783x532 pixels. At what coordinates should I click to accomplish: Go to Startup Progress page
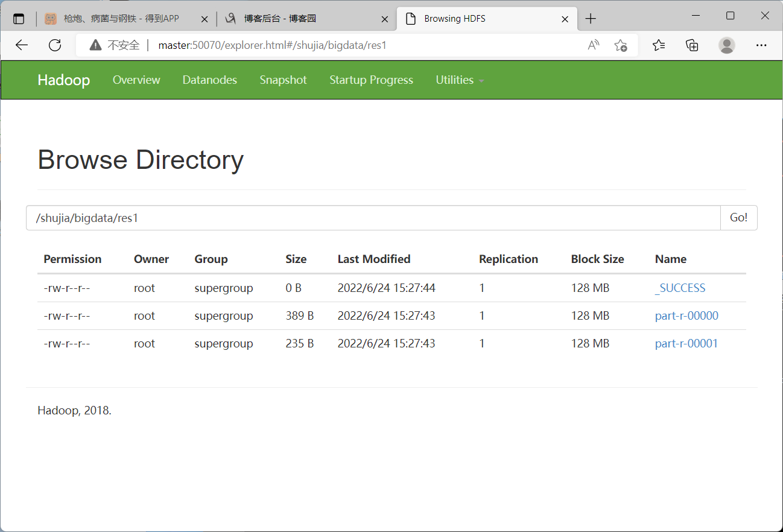click(x=371, y=80)
